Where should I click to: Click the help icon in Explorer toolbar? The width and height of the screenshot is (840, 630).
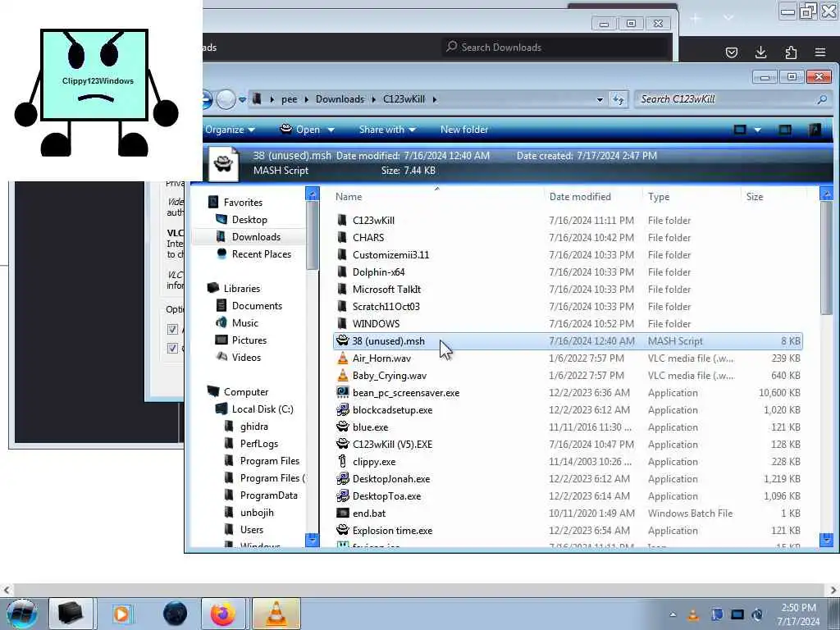(x=815, y=130)
